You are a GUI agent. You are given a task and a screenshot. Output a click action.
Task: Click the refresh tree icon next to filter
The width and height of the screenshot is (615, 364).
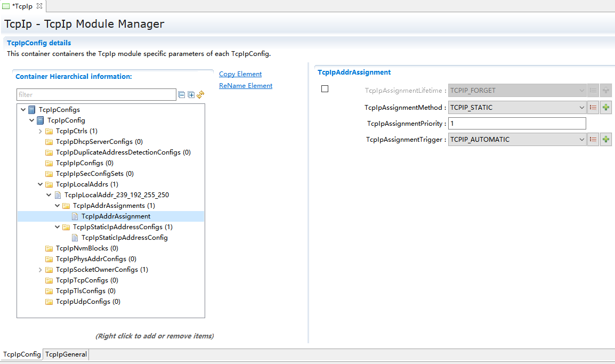coord(200,95)
